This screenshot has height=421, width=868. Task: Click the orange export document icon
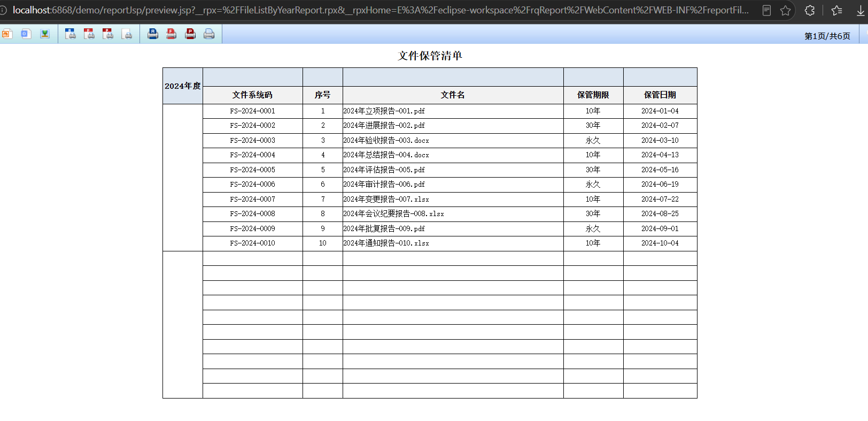point(6,34)
